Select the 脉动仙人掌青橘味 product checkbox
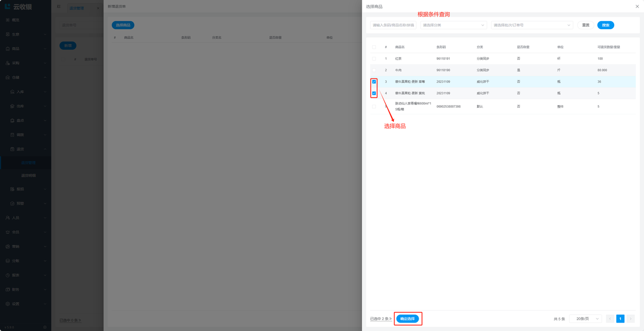The width and height of the screenshot is (644, 331). pos(374,106)
